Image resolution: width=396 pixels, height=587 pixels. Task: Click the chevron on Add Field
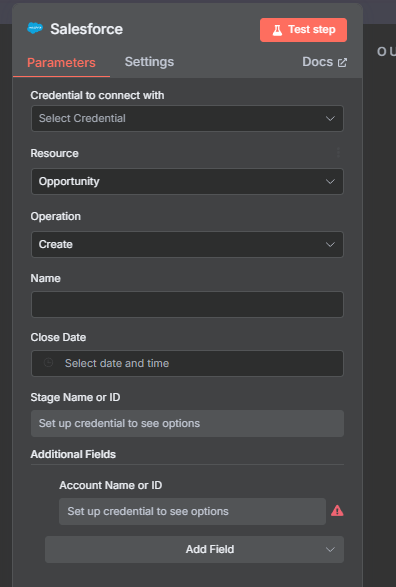pos(330,550)
